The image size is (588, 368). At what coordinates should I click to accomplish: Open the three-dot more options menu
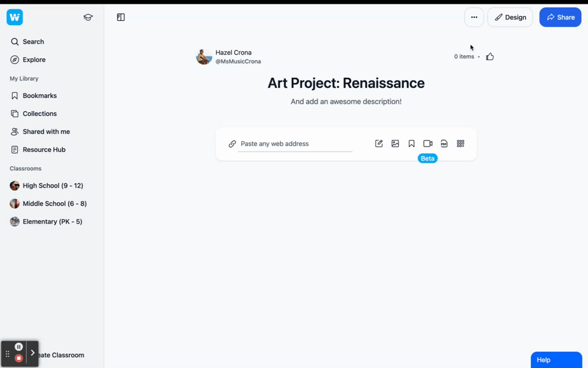coord(474,18)
